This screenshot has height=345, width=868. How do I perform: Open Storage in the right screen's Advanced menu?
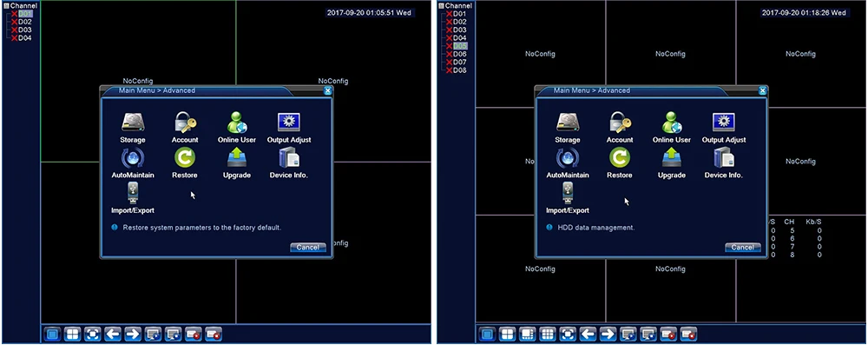pyautogui.click(x=568, y=128)
